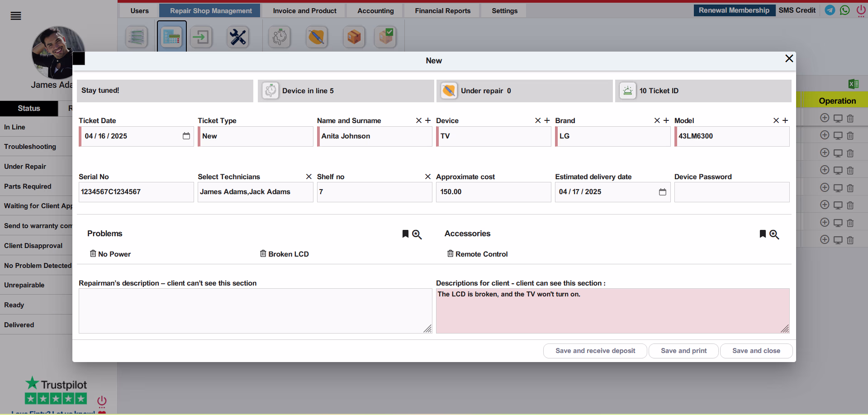Viewport: 868px width, 415px height.
Task: Switch to Repair Shop Management tab
Action: coord(211,11)
